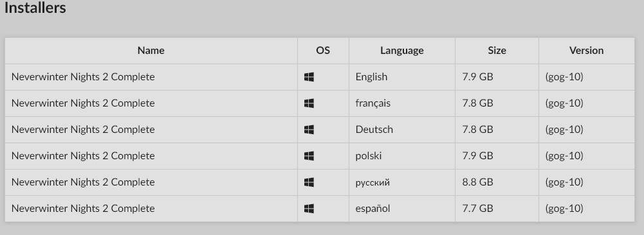Image resolution: width=644 pixels, height=235 pixels.
Task: Click the Windows icon in the español row
Action: 309,209
